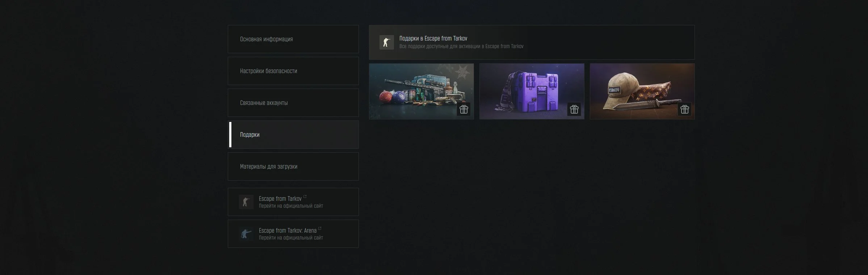Image resolution: width=868 pixels, height=275 pixels.
Task: Click the Escape from Tarkov soldier icon in sidebar
Action: click(246, 202)
